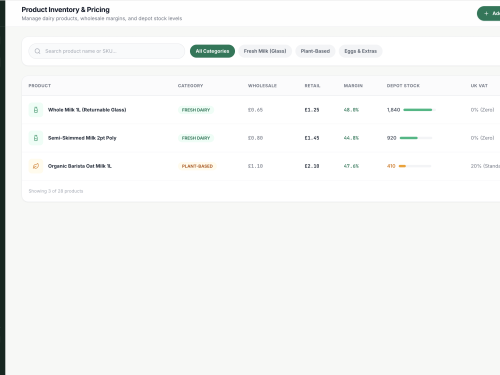Click low stock count 410
Screen dimensions: 500x375
(391, 166)
